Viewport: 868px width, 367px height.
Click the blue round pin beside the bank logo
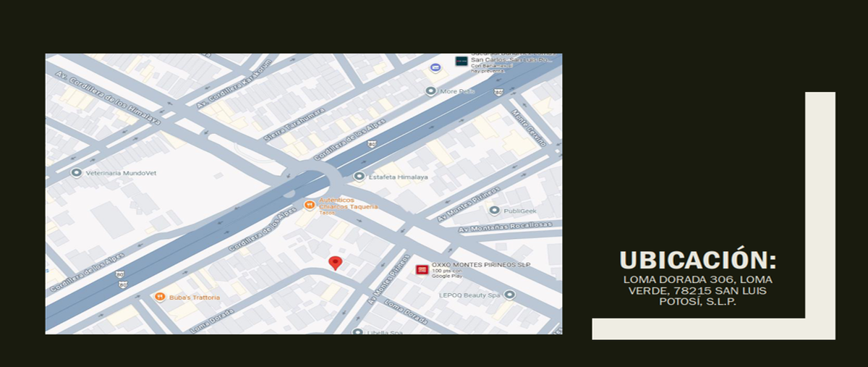(x=435, y=67)
